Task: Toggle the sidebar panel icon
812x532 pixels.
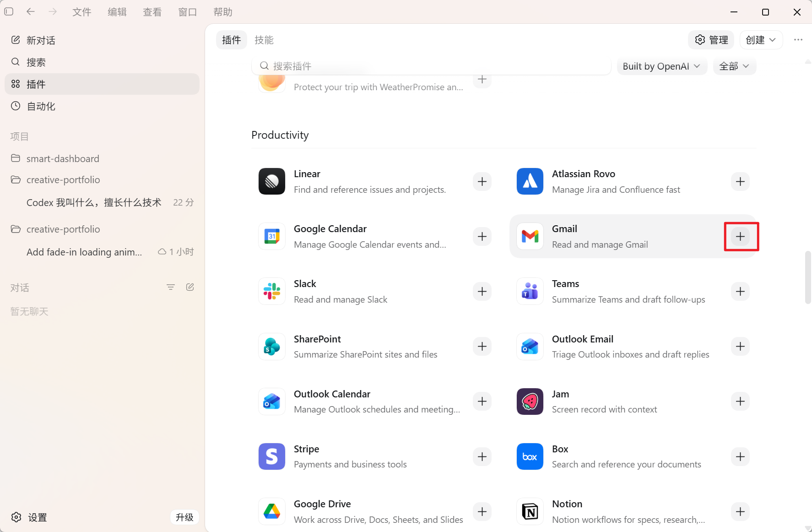Action: pos(9,11)
